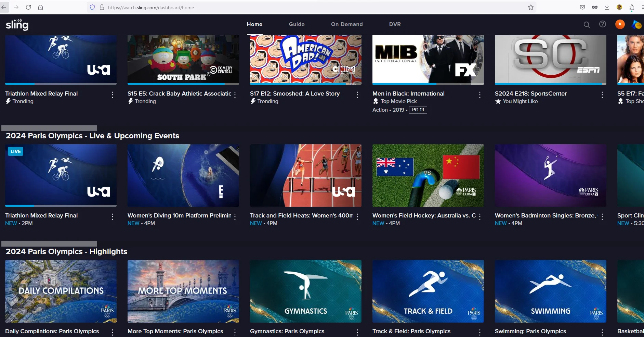Click the site security padlock icon
Viewport: 644px width, 337px height.
pyautogui.click(x=102, y=7)
